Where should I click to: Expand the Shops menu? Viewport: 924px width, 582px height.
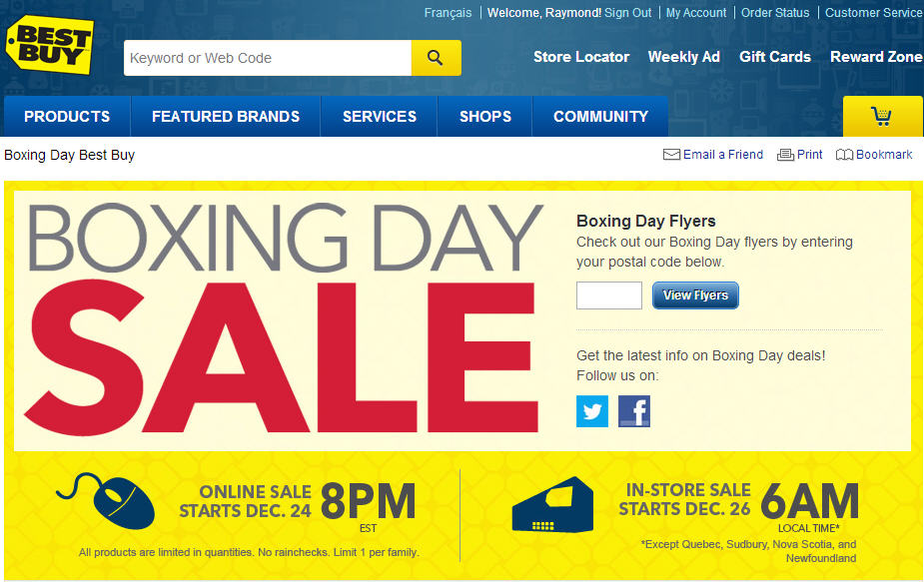point(485,116)
